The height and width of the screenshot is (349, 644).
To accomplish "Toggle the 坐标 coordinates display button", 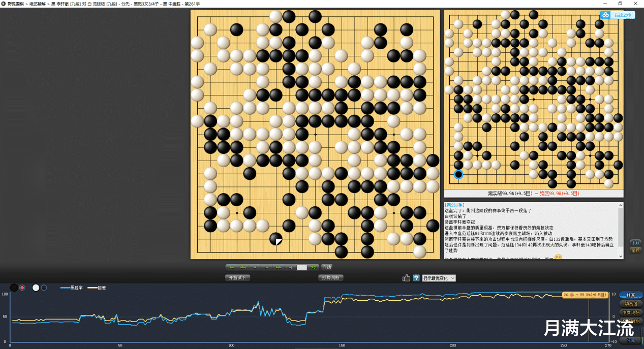I will [x=635, y=250].
